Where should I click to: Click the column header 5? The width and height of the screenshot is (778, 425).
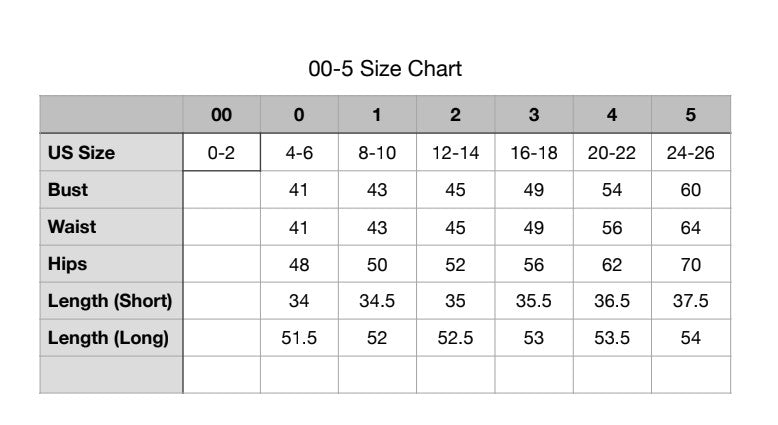[x=691, y=115]
